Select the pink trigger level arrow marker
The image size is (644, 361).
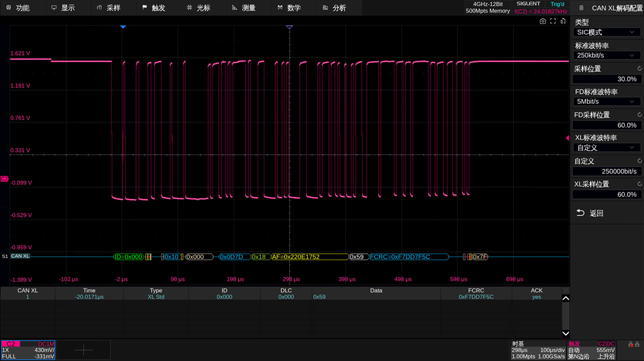568,138
